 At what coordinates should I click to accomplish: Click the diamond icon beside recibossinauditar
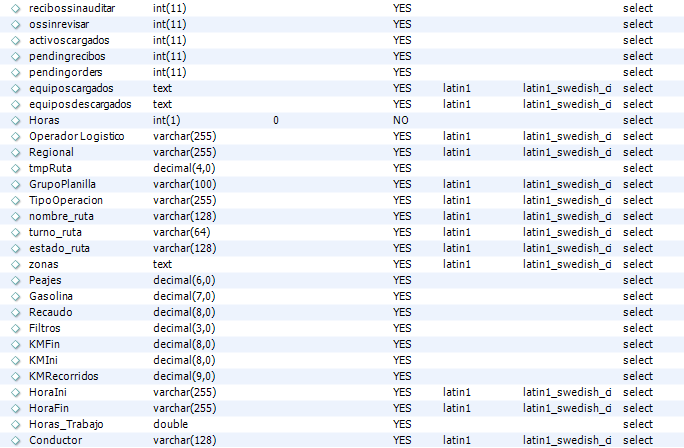16,8
